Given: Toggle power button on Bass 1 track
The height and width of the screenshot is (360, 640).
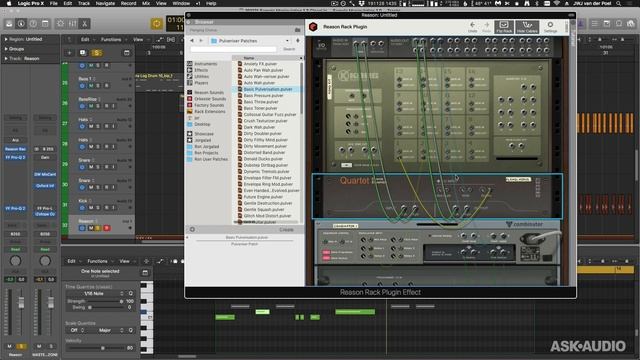Looking at the screenshot, I should click(x=82, y=86).
